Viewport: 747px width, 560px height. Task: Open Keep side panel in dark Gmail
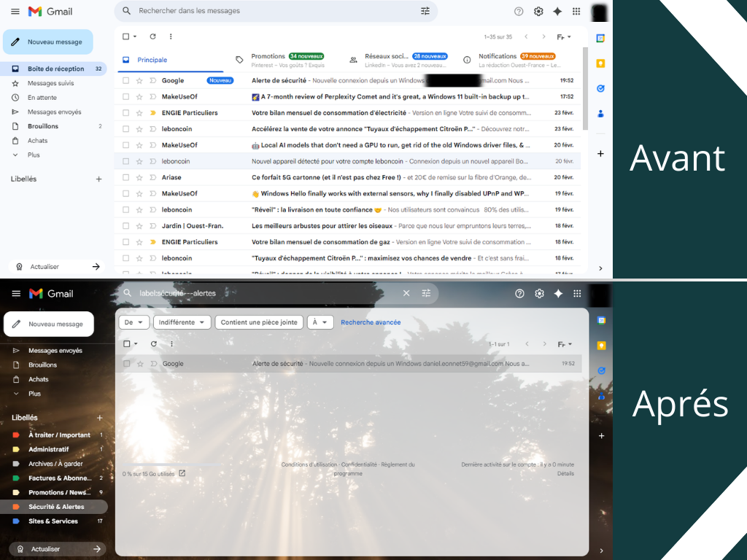[x=602, y=346]
